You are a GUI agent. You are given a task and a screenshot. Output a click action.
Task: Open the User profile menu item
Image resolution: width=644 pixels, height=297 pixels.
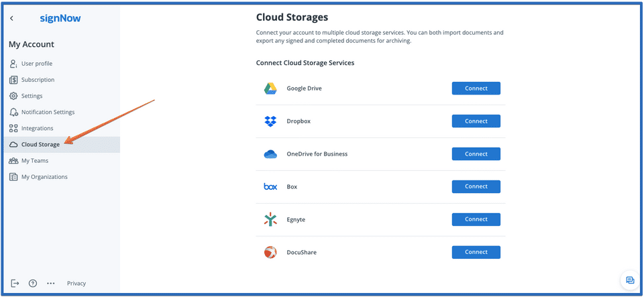pyautogui.click(x=36, y=64)
